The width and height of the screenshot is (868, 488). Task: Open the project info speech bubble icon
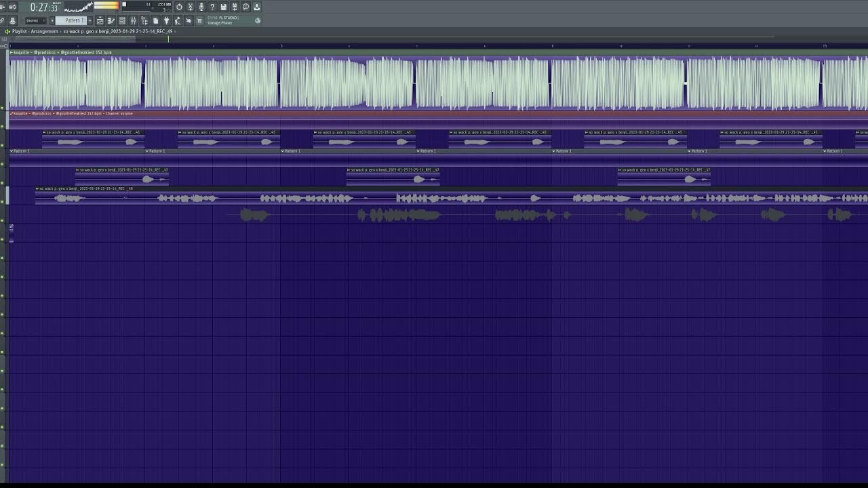tap(245, 7)
